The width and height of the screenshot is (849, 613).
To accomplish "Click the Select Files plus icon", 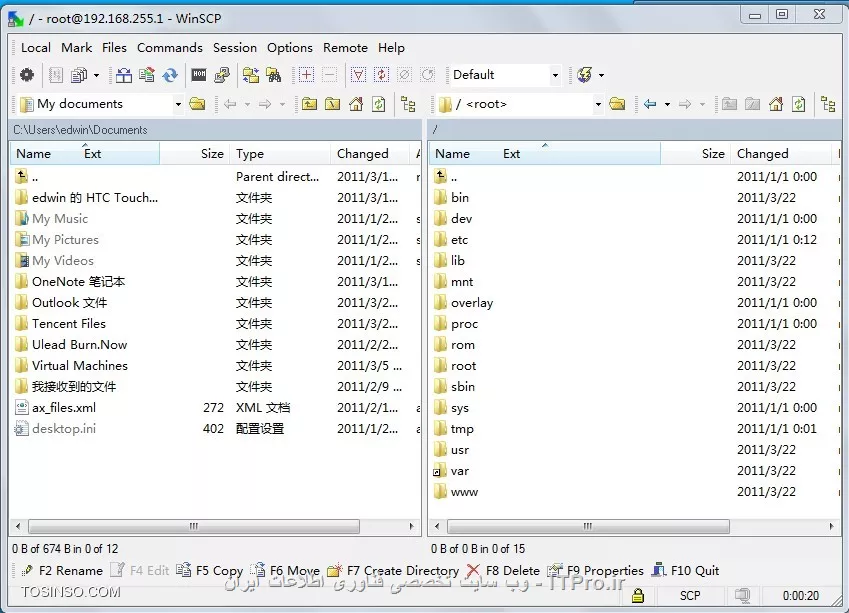I will 306,75.
